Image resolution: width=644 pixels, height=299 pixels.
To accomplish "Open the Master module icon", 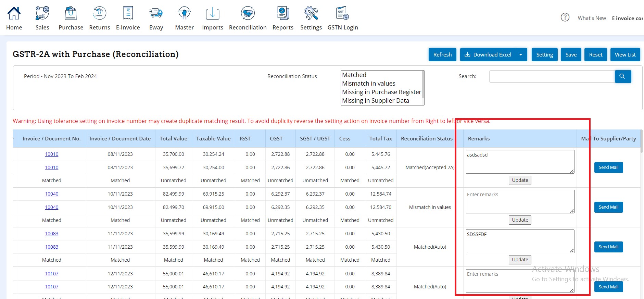I will click(x=185, y=13).
